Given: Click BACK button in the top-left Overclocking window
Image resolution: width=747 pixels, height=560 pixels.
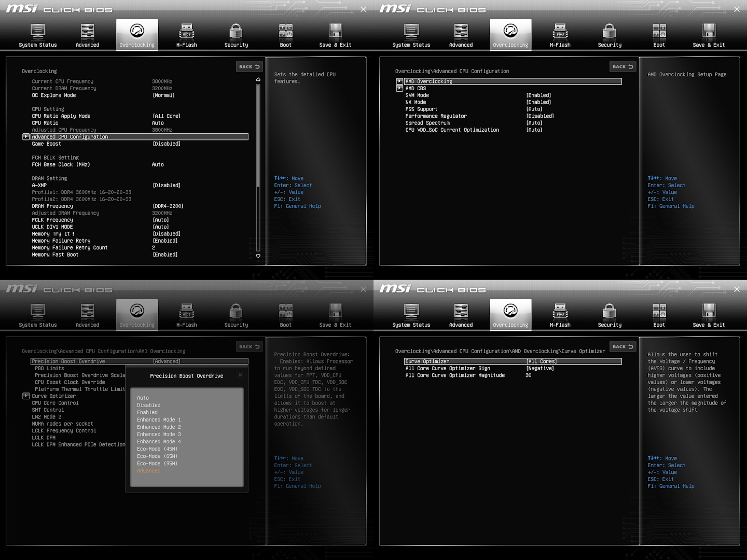Looking at the screenshot, I should pyautogui.click(x=250, y=67).
